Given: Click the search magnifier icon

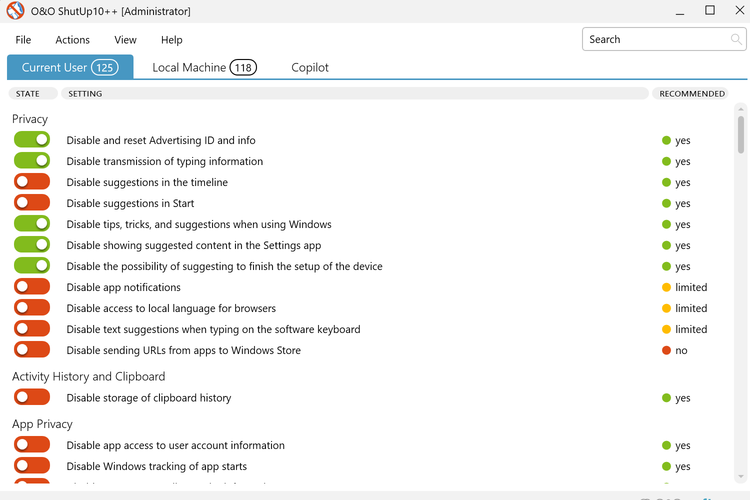Looking at the screenshot, I should pyautogui.click(x=736, y=40).
